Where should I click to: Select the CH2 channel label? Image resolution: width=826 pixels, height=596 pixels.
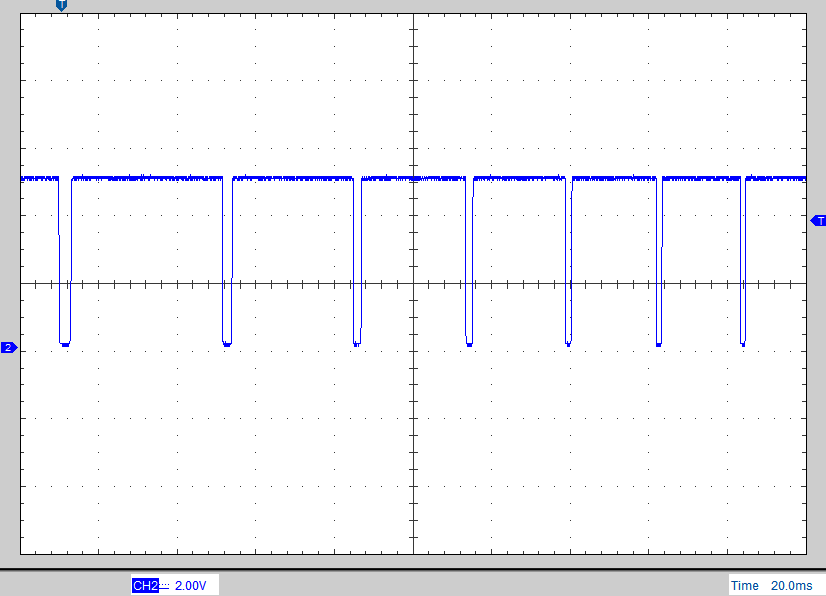tap(145, 585)
